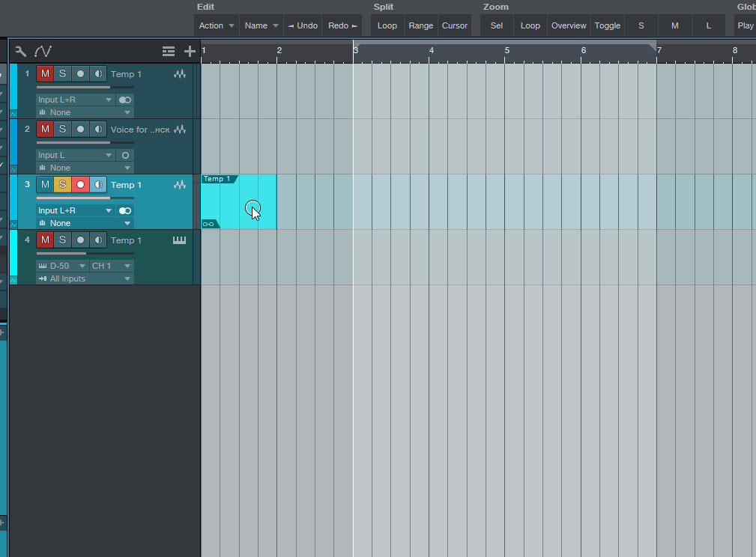Click the Redo button

[x=342, y=25]
